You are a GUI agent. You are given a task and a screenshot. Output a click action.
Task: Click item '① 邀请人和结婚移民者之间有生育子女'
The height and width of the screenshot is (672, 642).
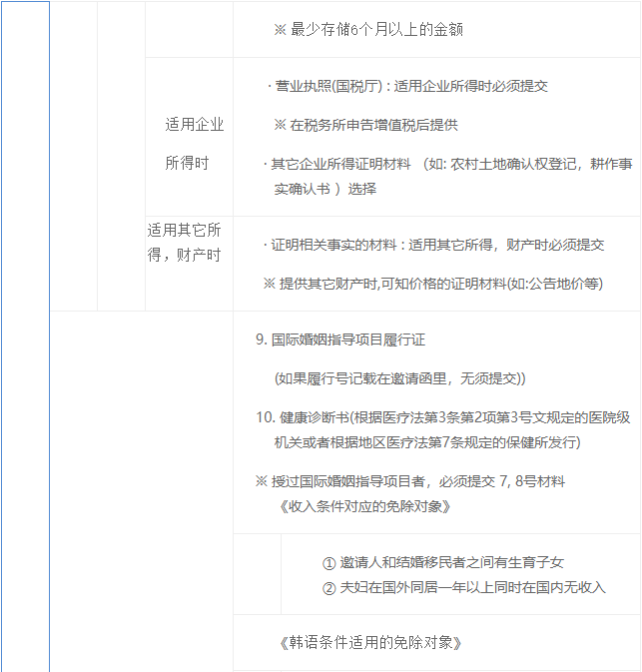click(442, 563)
